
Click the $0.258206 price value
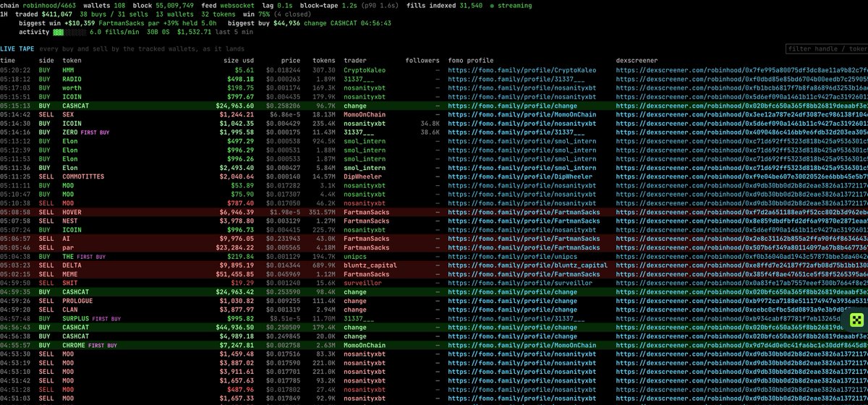pos(281,106)
